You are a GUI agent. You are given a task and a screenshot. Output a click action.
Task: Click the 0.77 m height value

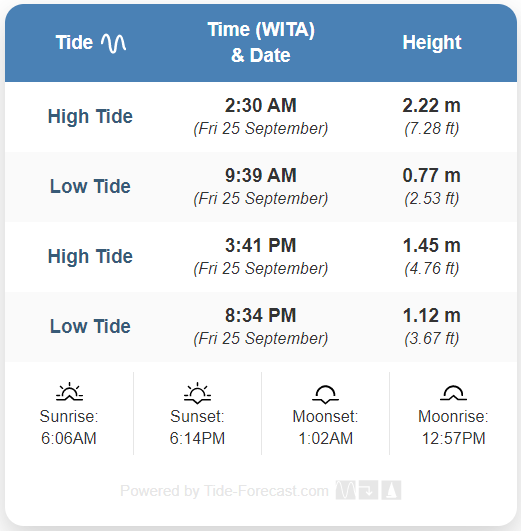[432, 175]
